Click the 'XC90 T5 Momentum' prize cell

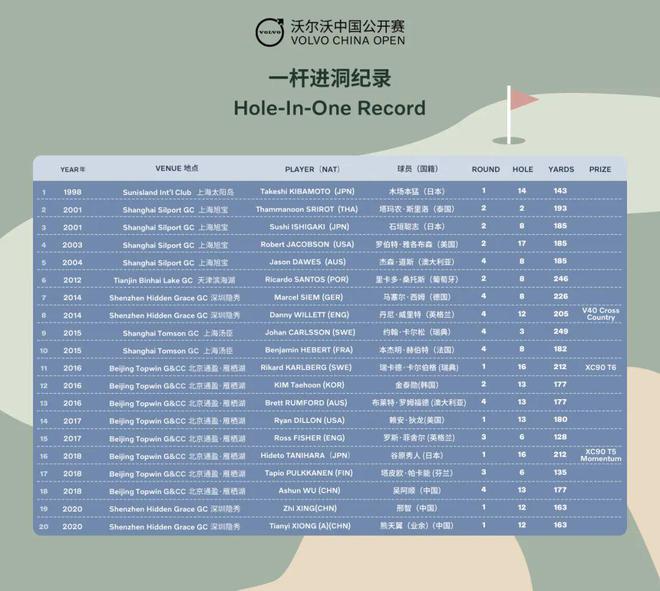point(601,455)
